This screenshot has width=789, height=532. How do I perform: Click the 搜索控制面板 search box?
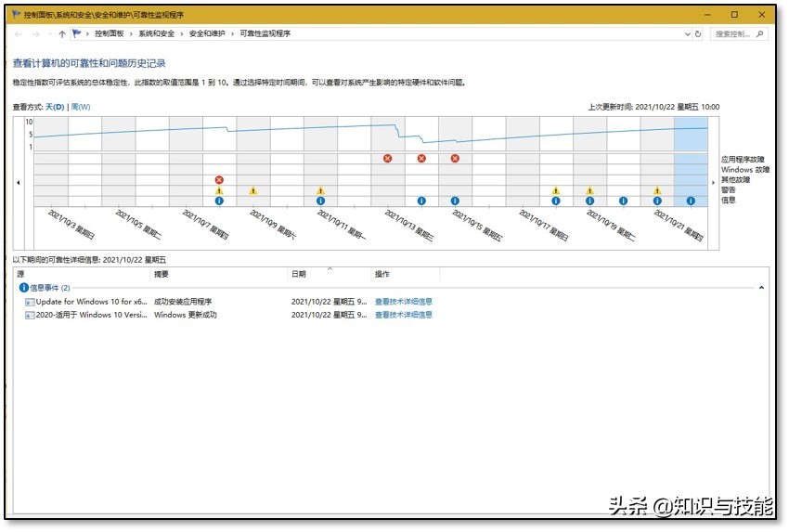click(x=733, y=33)
